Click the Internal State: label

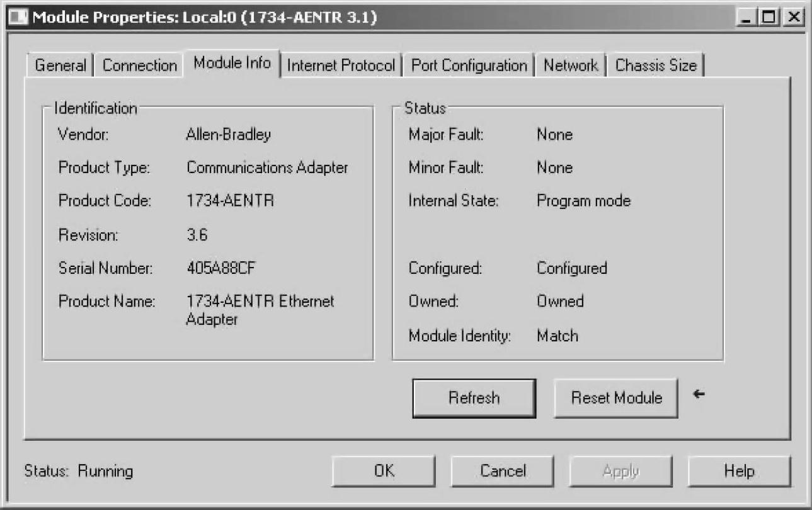(454, 201)
